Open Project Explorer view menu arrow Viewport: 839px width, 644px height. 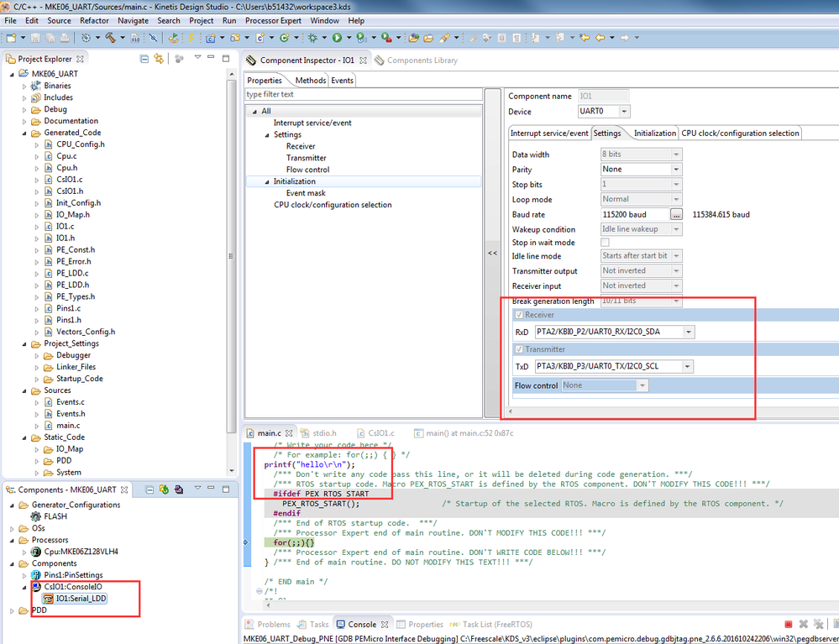197,58
